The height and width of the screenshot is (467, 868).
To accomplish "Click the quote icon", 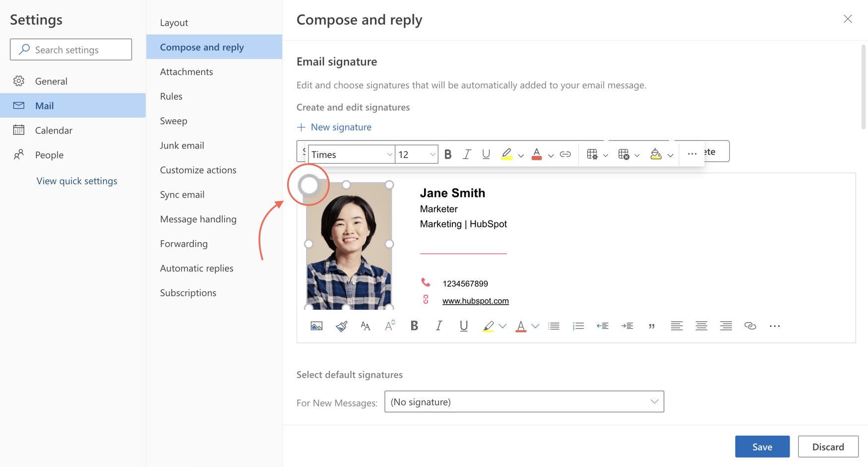I will 652,326.
